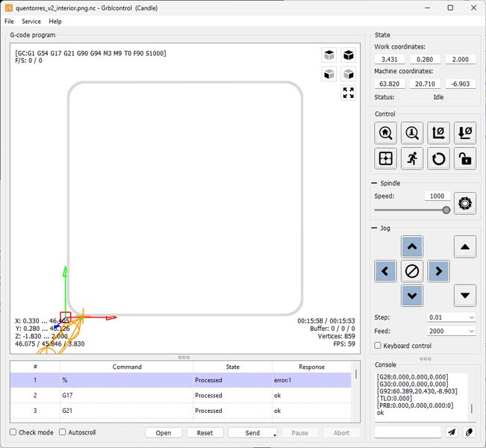Open the Service menu
Image resolution: width=486 pixels, height=448 pixels.
click(x=31, y=22)
